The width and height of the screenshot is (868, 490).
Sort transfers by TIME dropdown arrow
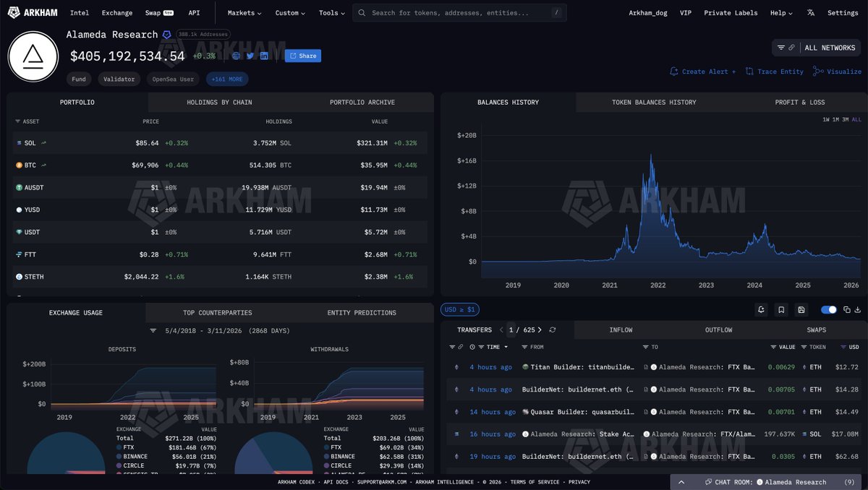[505, 348]
